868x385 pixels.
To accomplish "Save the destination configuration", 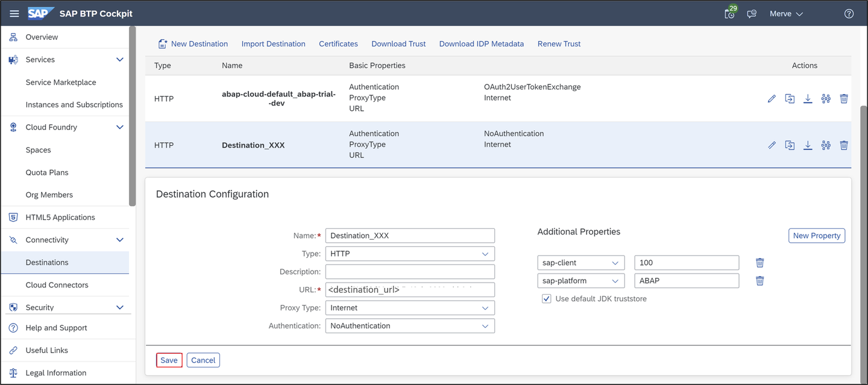I will click(169, 360).
